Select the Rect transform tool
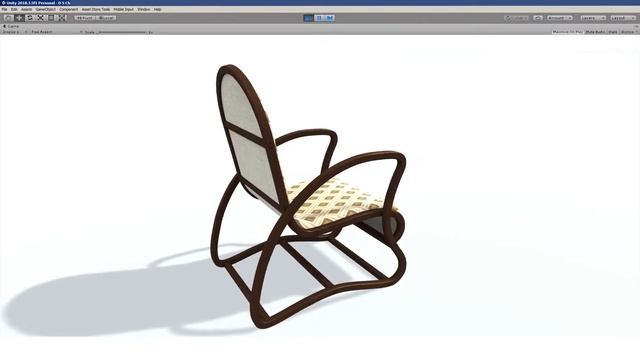 (51, 18)
